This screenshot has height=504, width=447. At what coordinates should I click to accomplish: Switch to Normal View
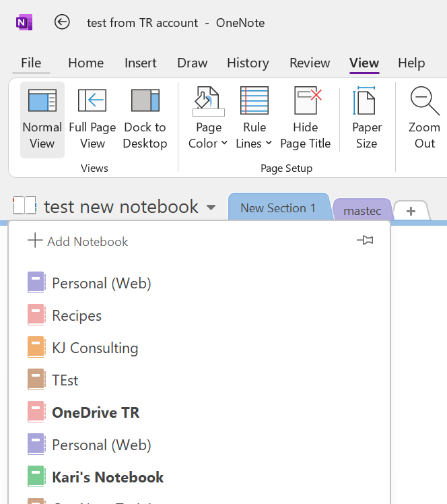tap(42, 119)
